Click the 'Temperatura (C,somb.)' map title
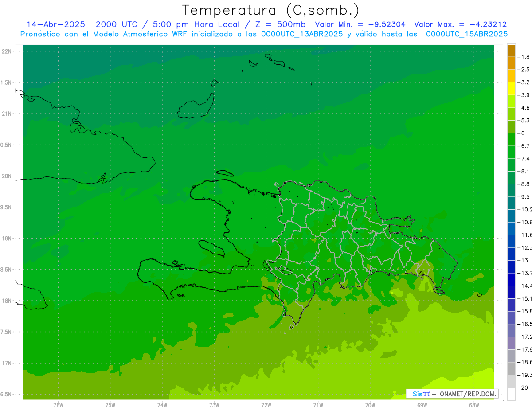Viewport: 532px width, 411px height. 271,10
